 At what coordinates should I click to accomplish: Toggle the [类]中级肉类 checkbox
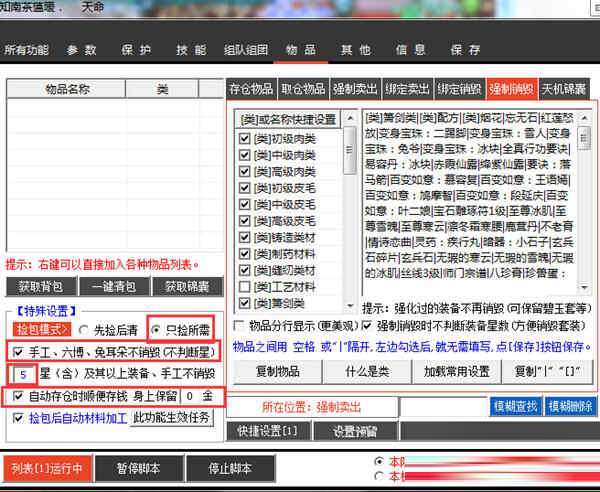(245, 155)
